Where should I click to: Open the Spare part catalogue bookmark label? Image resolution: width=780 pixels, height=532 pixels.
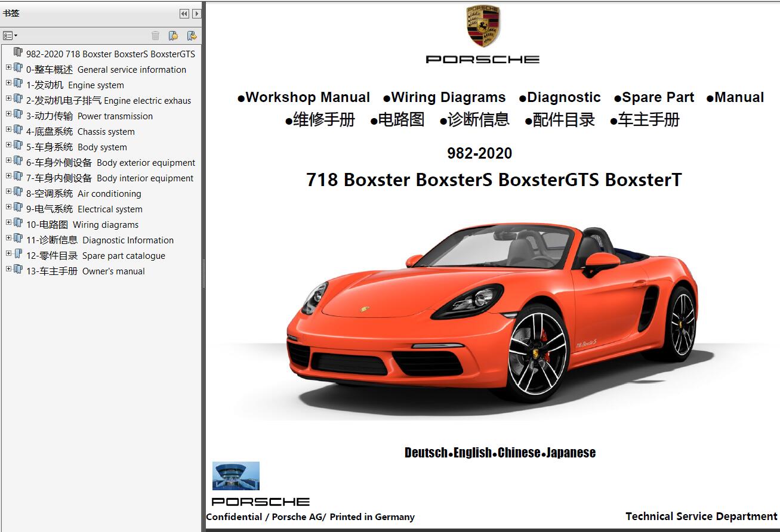(95, 256)
